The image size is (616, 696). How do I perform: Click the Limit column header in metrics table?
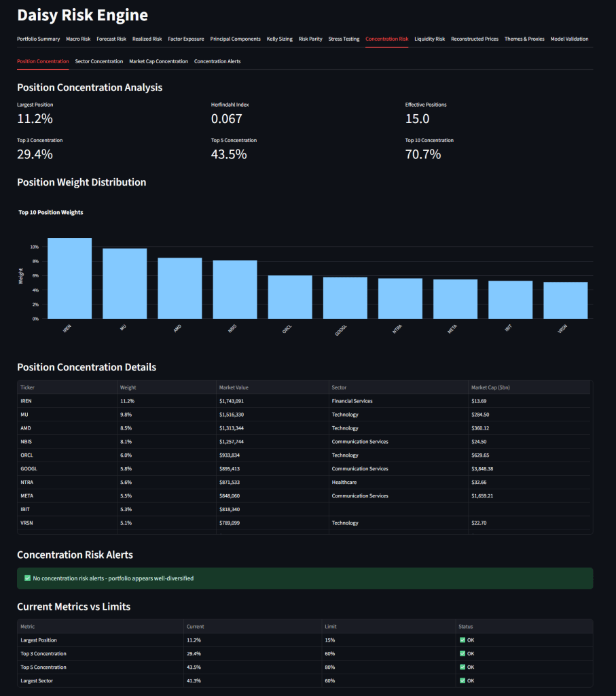pyautogui.click(x=330, y=627)
